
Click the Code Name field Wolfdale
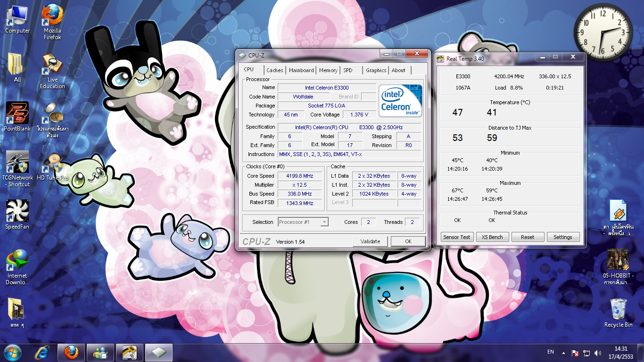coord(303,97)
